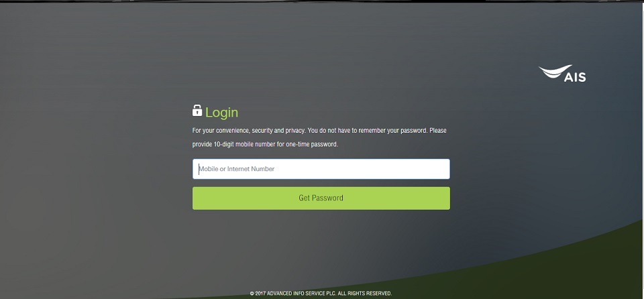Click the Get Password button
Viewport: 644px width, 299px height.
coord(321,198)
